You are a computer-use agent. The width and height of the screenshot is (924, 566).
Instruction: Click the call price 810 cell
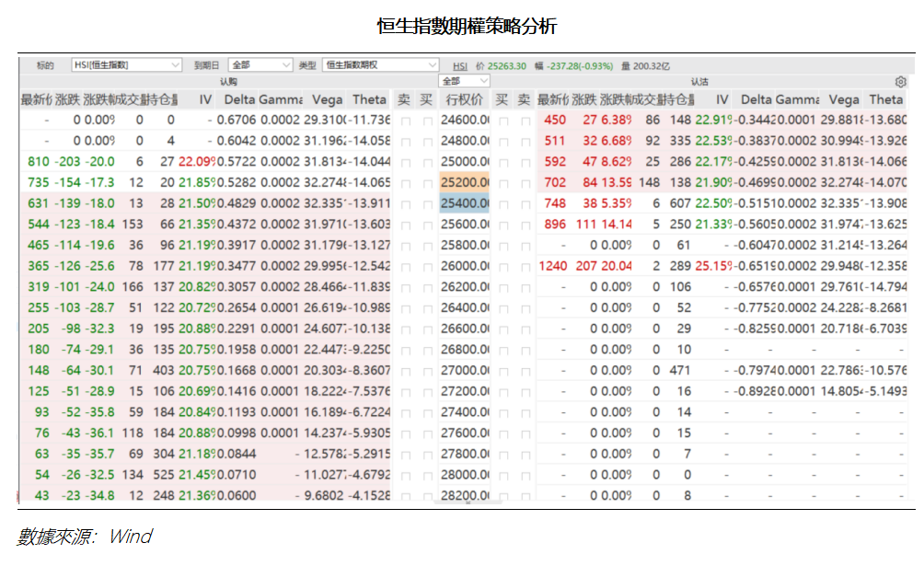coord(39,162)
